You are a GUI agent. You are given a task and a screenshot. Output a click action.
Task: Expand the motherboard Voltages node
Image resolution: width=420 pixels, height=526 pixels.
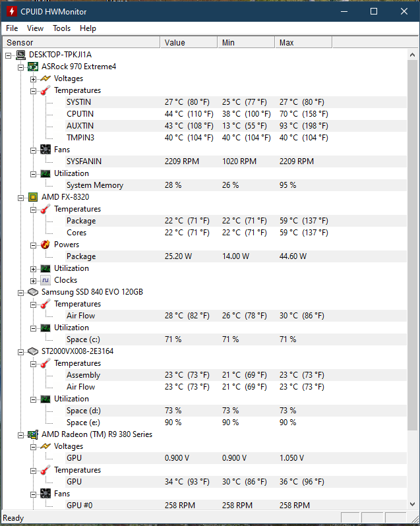pyautogui.click(x=33, y=80)
